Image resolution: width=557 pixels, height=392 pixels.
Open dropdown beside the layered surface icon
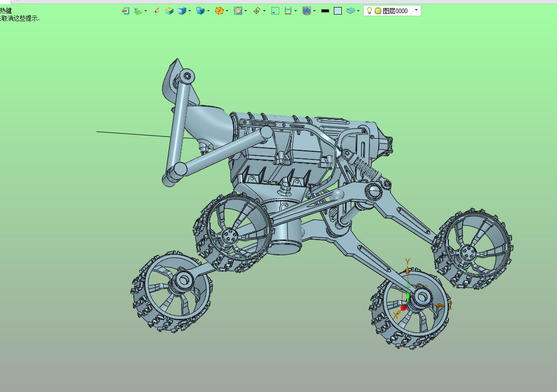coord(358,11)
